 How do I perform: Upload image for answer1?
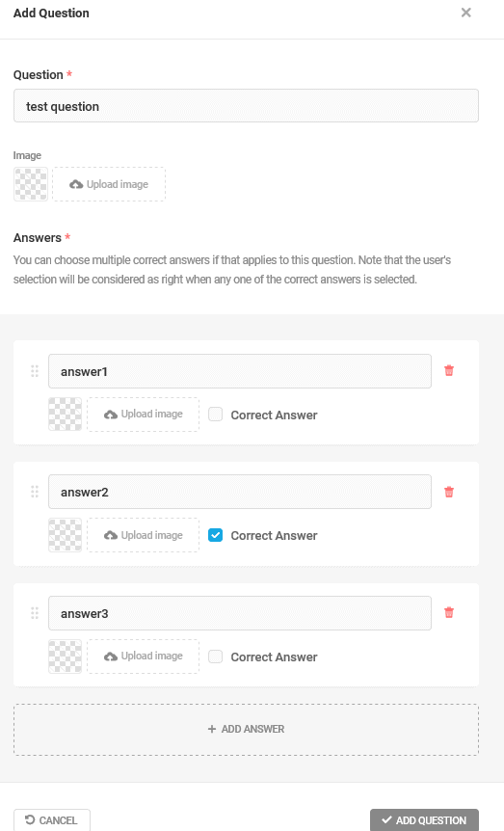143,415
